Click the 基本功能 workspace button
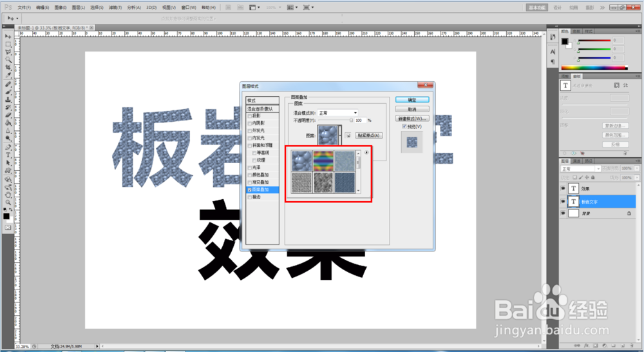Image resolution: width=644 pixels, height=352 pixels. pos(537,7)
